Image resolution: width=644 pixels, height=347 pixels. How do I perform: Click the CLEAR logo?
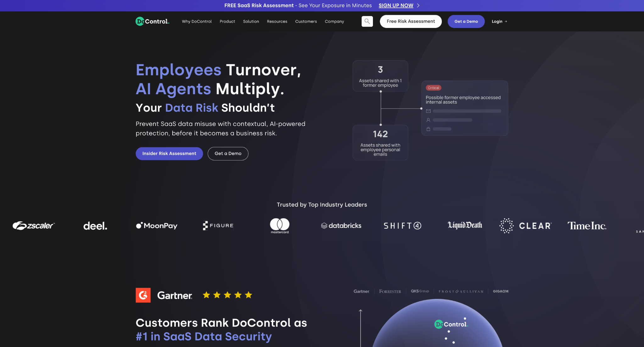pos(525,226)
